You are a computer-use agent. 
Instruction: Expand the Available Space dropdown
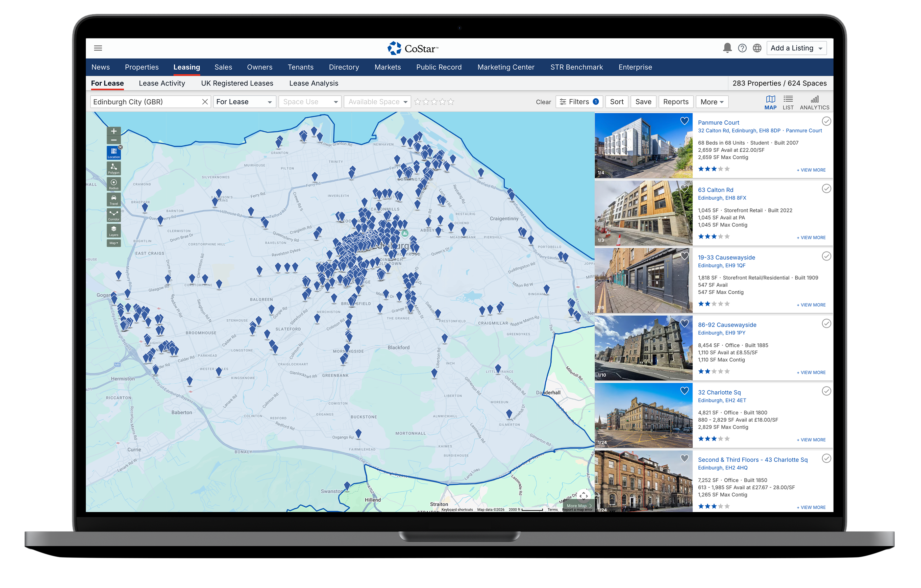point(377,102)
